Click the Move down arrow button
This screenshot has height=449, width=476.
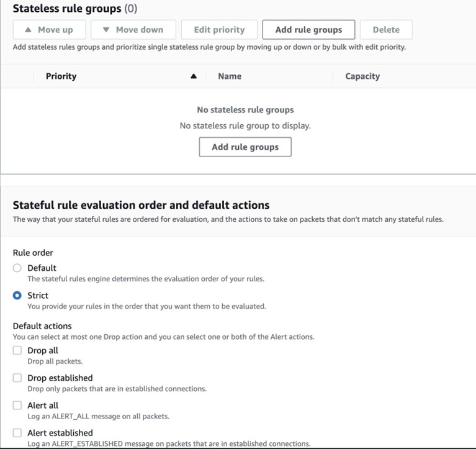tap(133, 30)
